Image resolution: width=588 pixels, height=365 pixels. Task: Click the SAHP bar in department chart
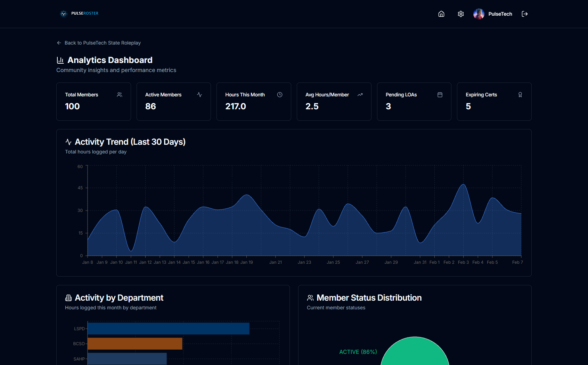(127, 359)
